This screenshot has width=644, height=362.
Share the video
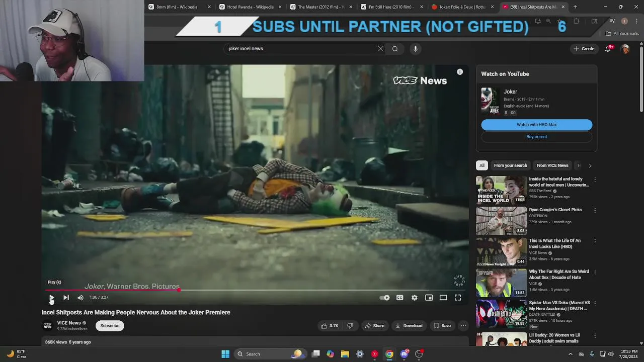[x=374, y=326]
